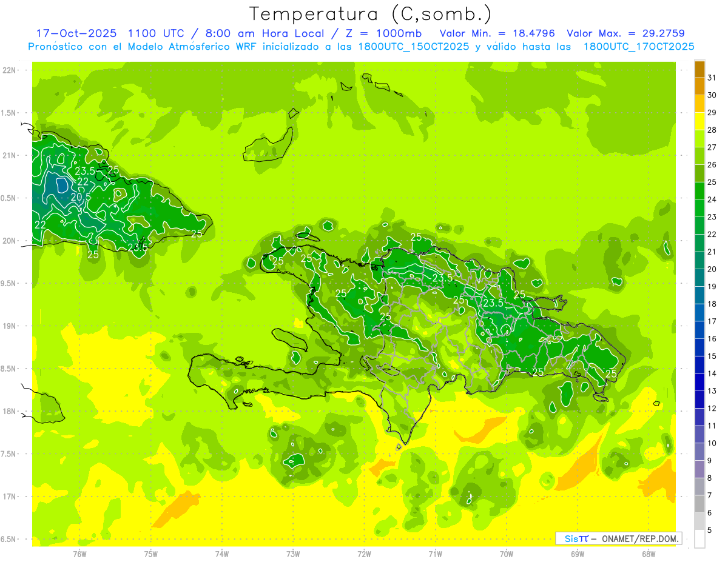Click the legend value label 24

pos(712,199)
